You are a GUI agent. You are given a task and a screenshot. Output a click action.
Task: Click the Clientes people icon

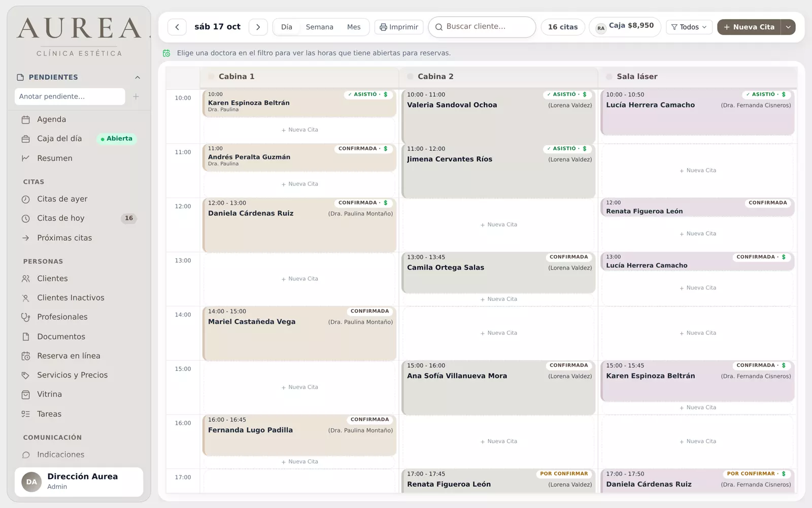(x=26, y=279)
